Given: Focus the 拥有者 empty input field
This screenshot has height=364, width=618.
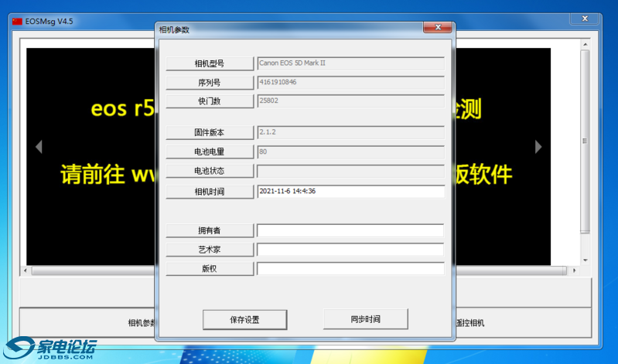Looking at the screenshot, I should coord(350,230).
